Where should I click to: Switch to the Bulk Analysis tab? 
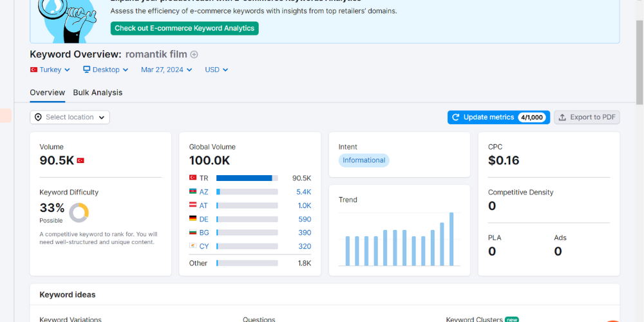point(98,92)
